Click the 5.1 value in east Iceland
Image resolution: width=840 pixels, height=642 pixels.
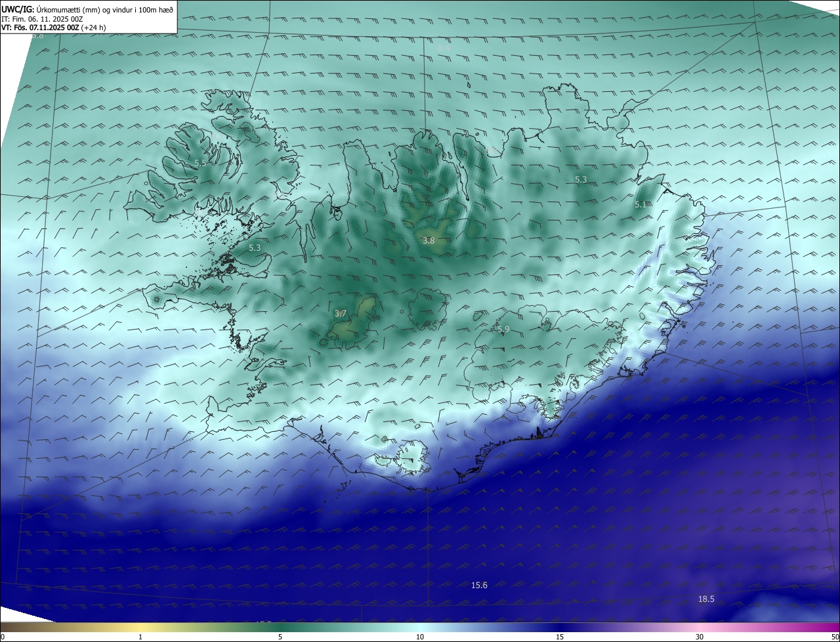tap(640, 205)
